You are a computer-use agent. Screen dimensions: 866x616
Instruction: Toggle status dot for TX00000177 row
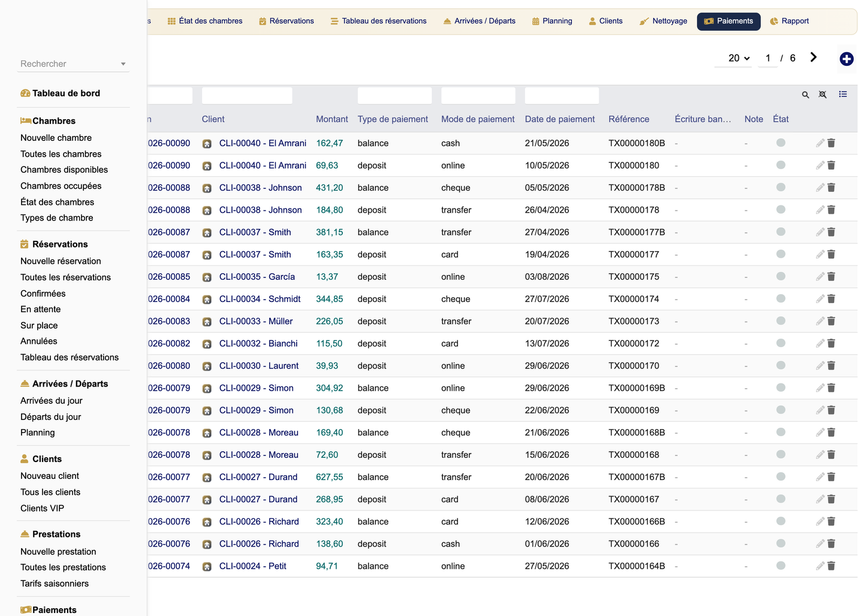tap(780, 254)
